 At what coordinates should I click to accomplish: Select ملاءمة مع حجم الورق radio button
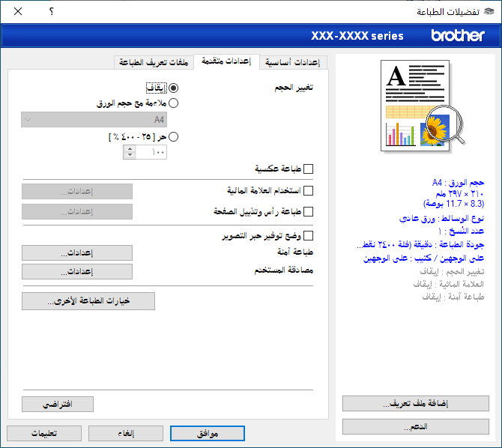174,103
